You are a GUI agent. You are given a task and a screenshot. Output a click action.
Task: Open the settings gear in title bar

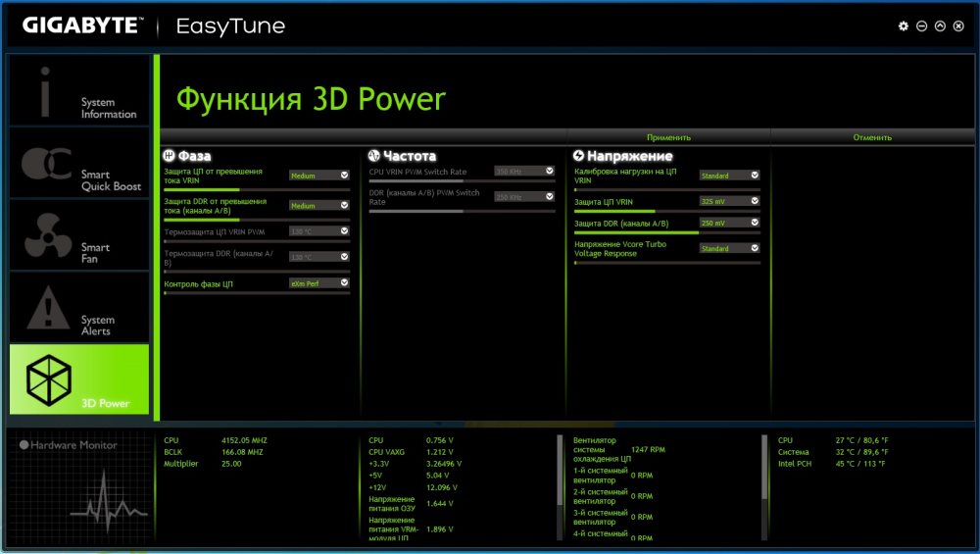(904, 26)
